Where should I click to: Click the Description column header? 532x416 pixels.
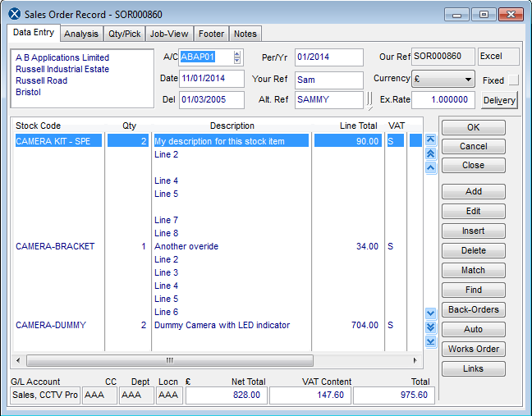tap(232, 126)
